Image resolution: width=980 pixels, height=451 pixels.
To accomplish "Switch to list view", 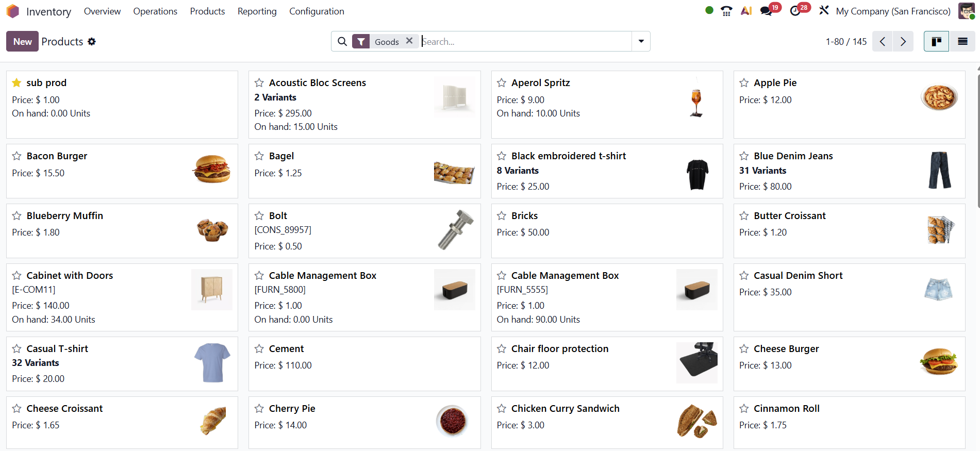I will [x=962, y=41].
